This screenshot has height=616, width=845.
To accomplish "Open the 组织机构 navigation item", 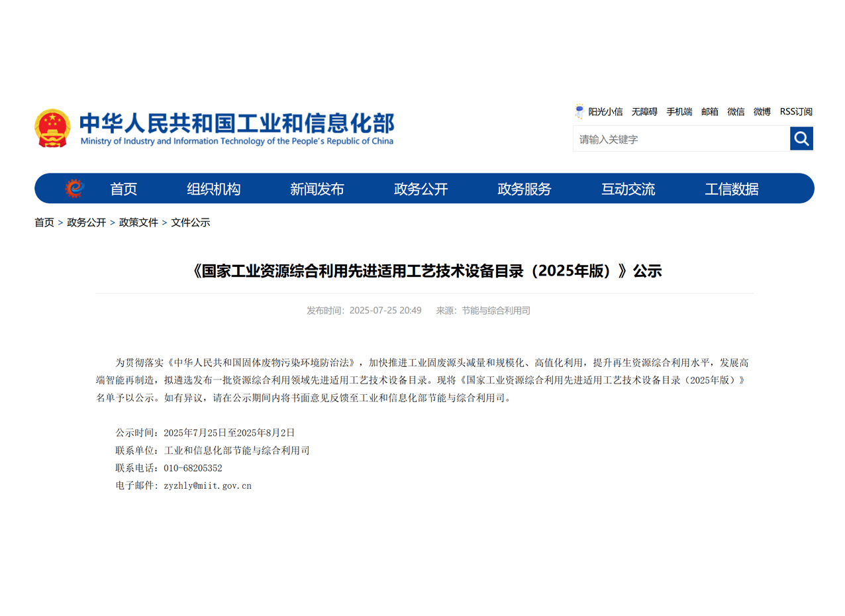I will (x=214, y=189).
